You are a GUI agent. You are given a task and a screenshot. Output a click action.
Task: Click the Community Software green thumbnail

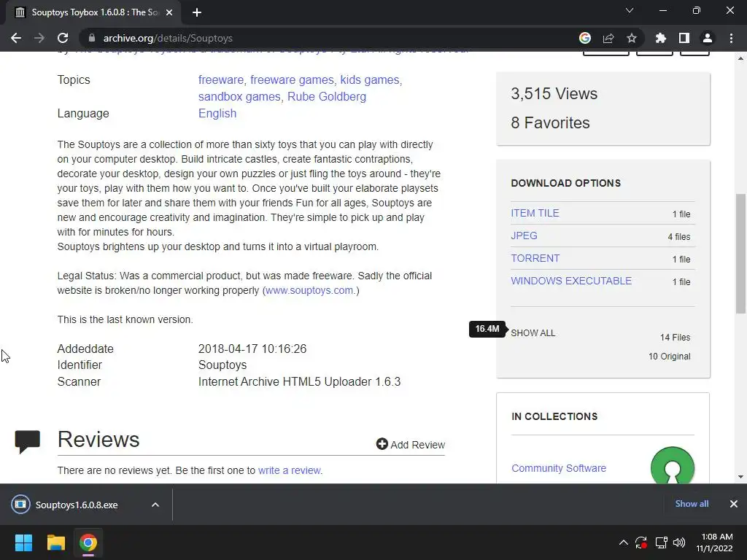coord(672,465)
